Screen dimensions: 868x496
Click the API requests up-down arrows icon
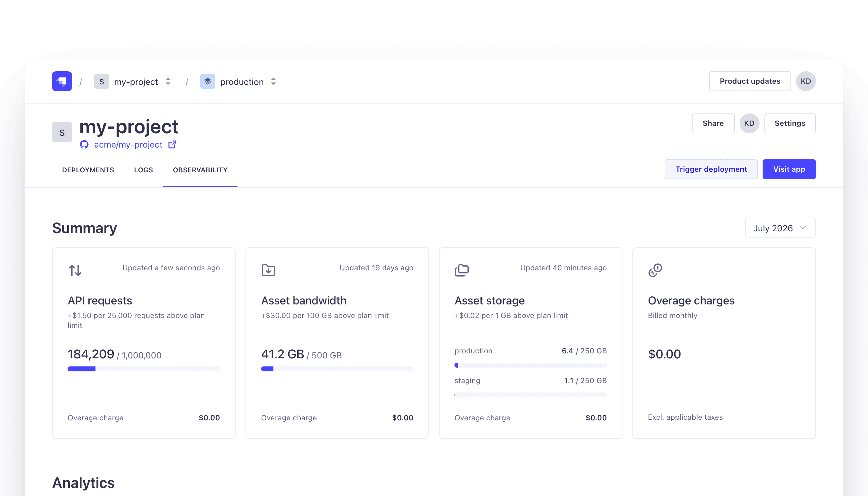pos(75,270)
